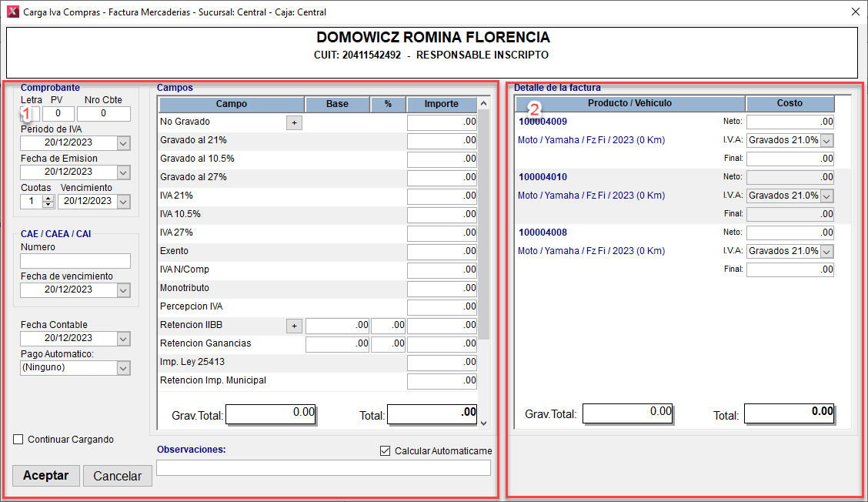Open the Periodo de IVA date dropdown
The width and height of the screenshot is (868, 502).
[123, 143]
